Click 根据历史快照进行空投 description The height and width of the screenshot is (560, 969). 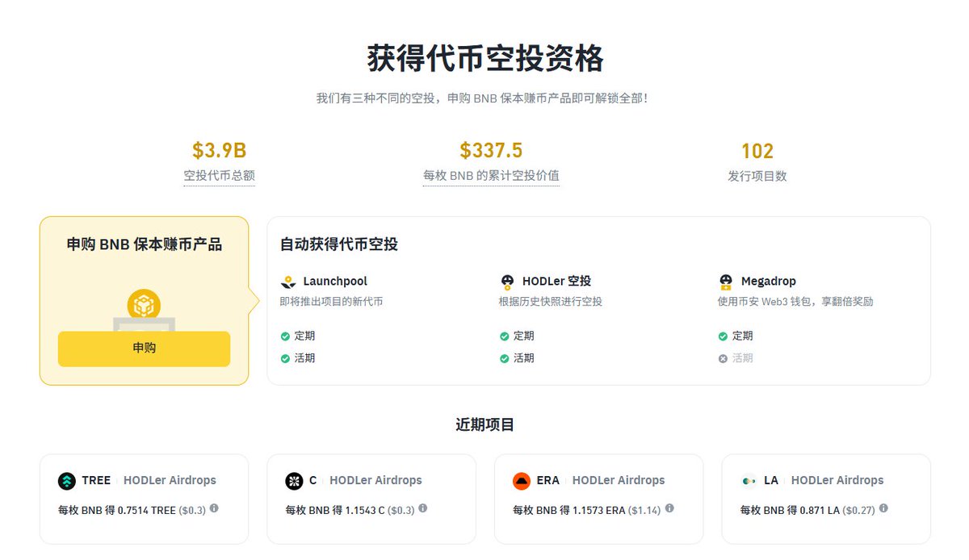point(551,302)
